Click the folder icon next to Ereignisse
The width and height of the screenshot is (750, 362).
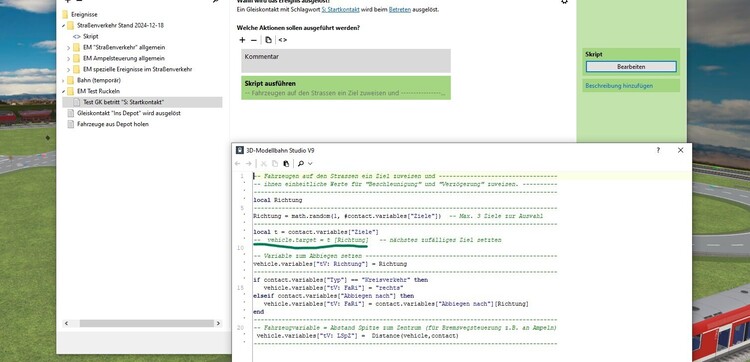[x=65, y=14]
